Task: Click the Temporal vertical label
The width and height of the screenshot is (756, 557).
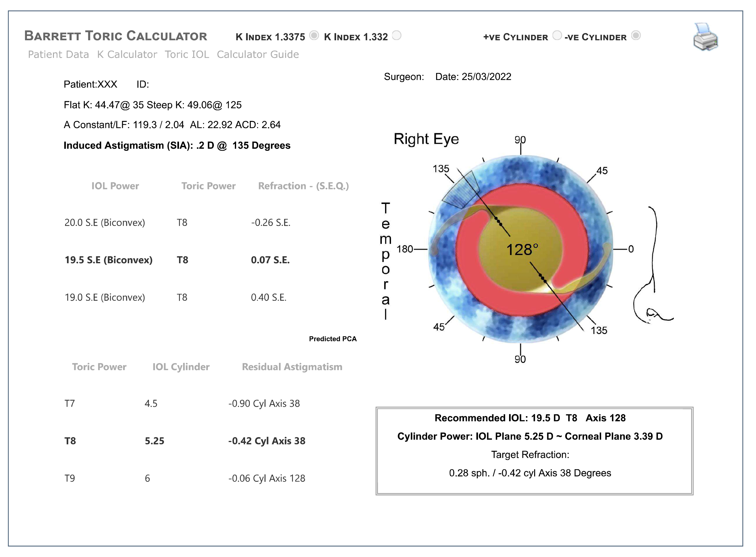Action: click(385, 261)
